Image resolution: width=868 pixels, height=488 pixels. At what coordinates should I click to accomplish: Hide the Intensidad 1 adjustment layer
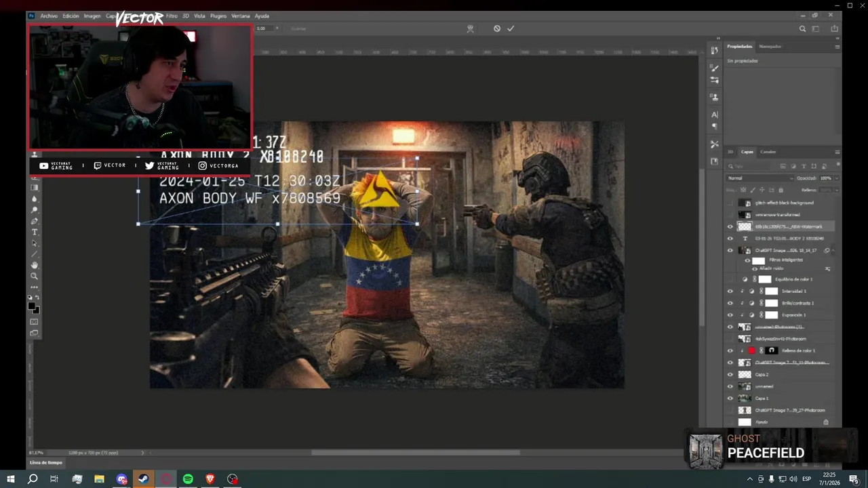[x=730, y=291]
